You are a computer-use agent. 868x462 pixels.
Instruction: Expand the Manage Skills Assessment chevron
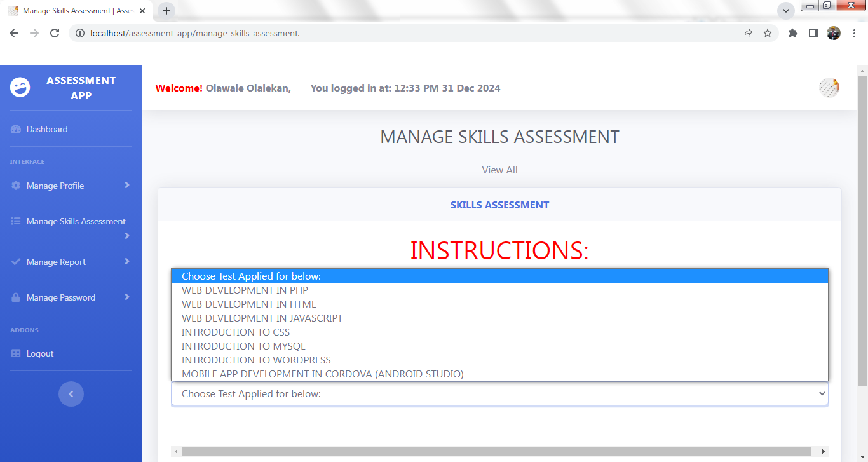point(127,236)
